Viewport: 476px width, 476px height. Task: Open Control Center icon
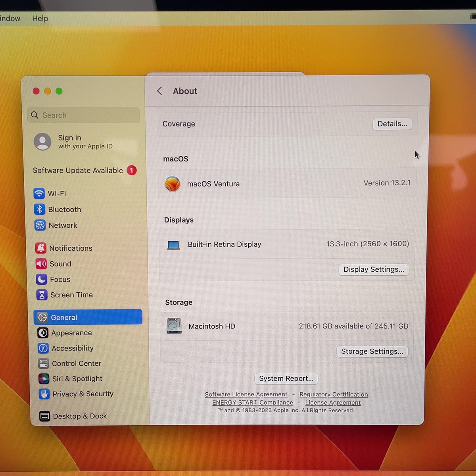[43, 363]
